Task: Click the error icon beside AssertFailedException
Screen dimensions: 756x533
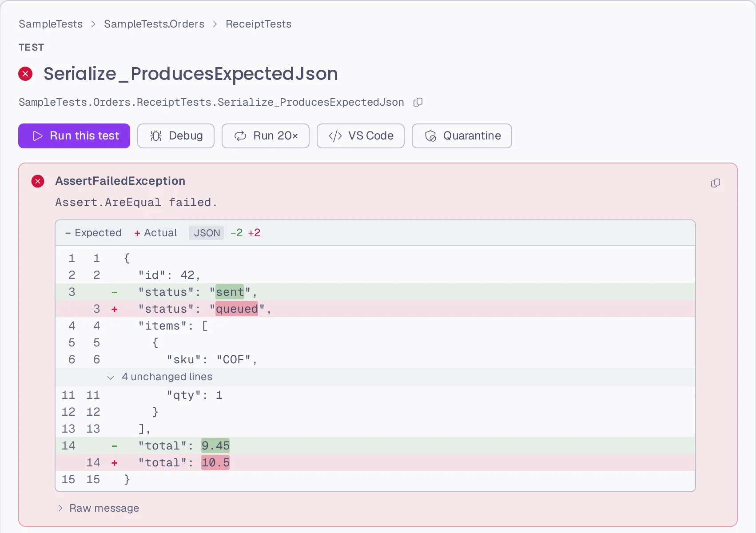Action: pos(38,181)
